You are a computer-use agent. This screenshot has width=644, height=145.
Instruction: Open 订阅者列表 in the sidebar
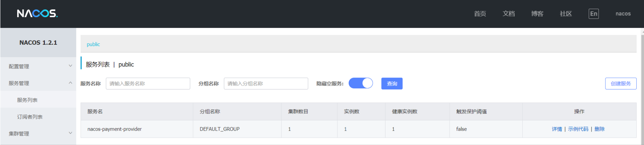pyautogui.click(x=30, y=117)
